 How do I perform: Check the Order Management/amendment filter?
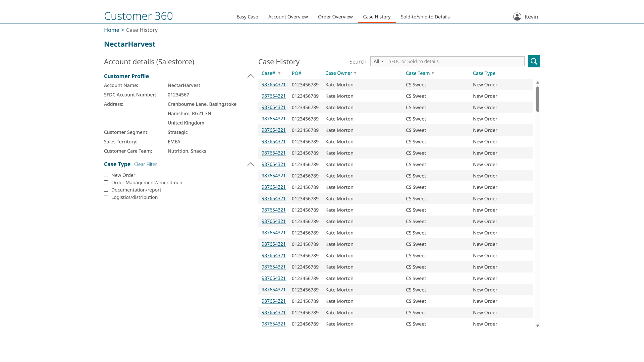pos(106,182)
